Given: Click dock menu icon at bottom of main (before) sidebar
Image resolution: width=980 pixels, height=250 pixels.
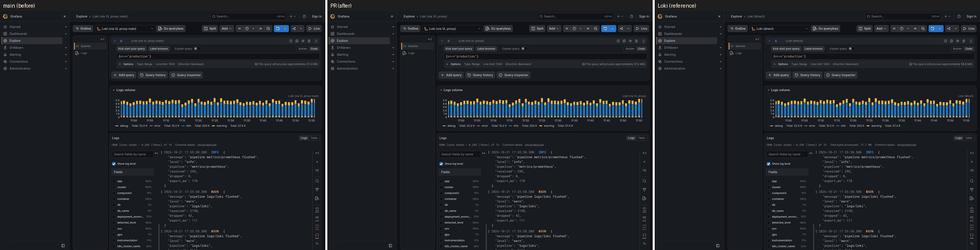Looking at the screenshot, I should pyautogui.click(x=63, y=245).
